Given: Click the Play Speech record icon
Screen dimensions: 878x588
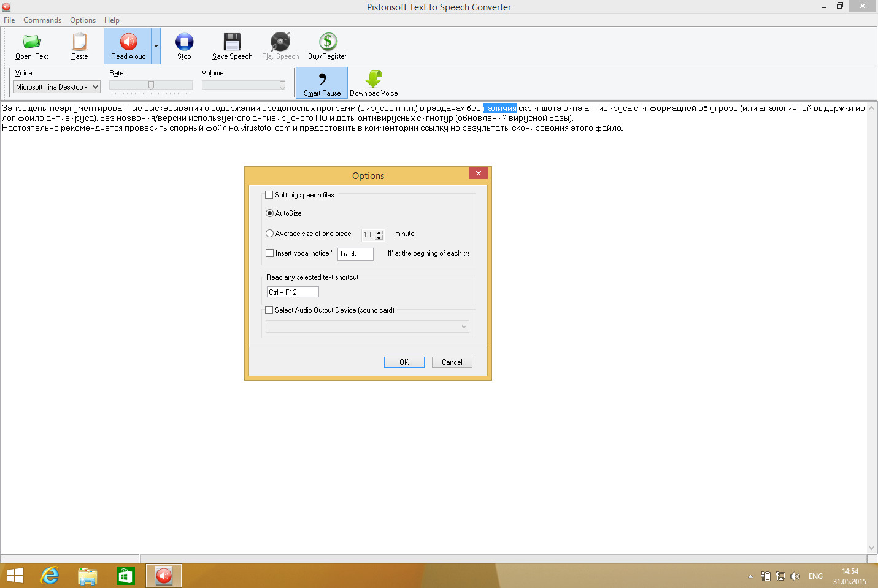Looking at the screenshot, I should click(x=280, y=42).
